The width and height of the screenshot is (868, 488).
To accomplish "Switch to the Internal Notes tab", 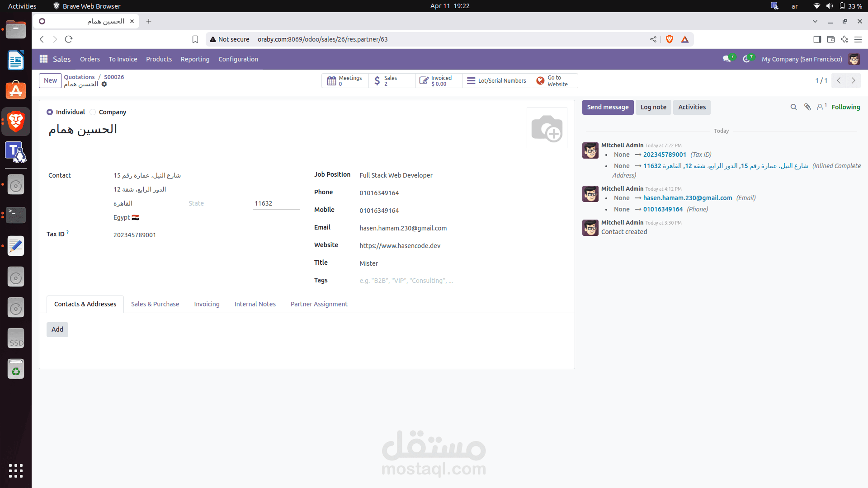I will (x=255, y=304).
